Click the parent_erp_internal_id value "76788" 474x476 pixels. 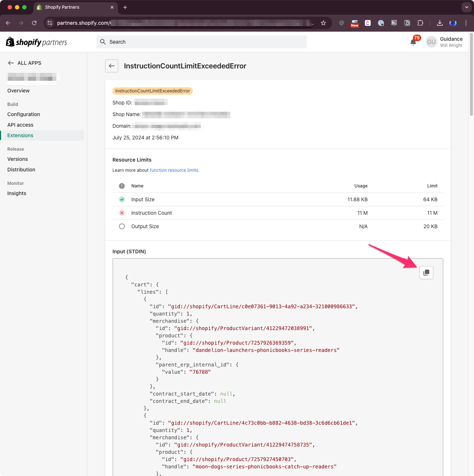[200, 372]
